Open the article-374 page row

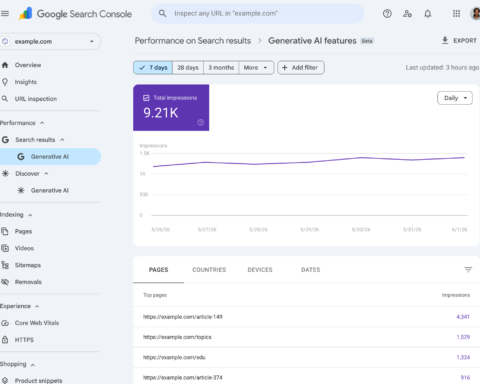click(x=306, y=377)
